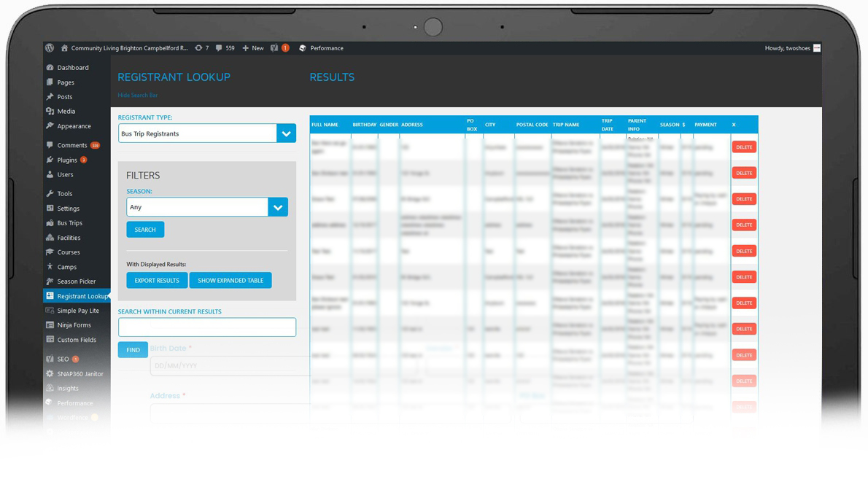Click Howdy, twoshoes account text
Screen dimensions: 868x482
click(x=787, y=48)
